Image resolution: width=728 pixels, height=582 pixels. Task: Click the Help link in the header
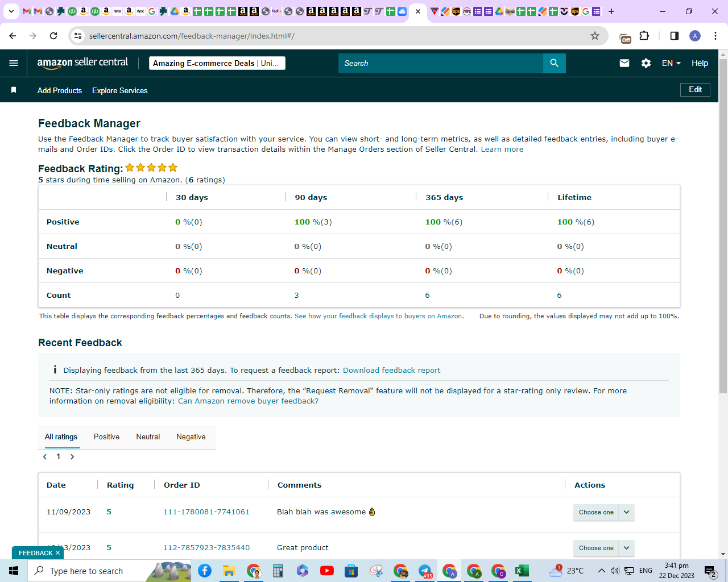(700, 63)
